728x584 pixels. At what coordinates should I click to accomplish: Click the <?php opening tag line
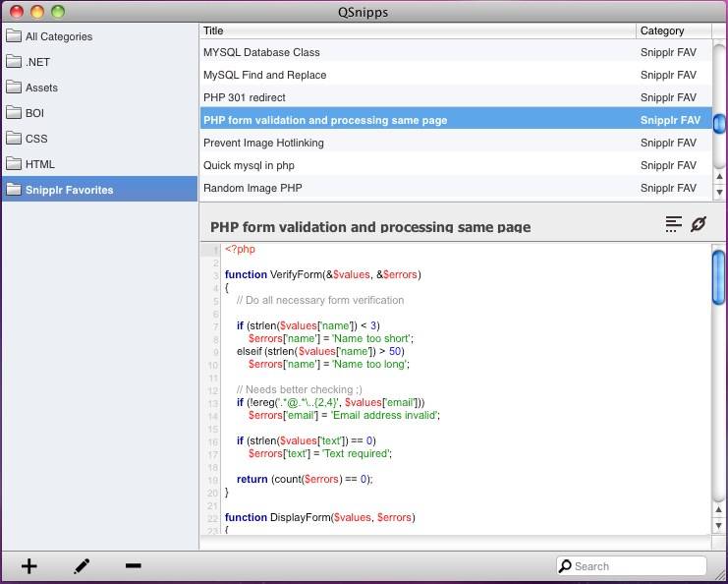coord(240,249)
